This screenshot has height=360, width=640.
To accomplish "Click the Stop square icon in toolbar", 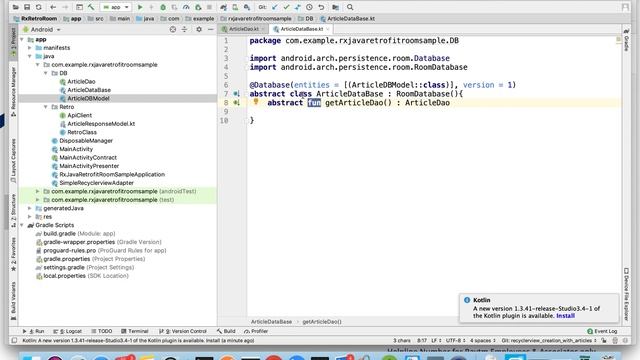I will click(209, 7).
